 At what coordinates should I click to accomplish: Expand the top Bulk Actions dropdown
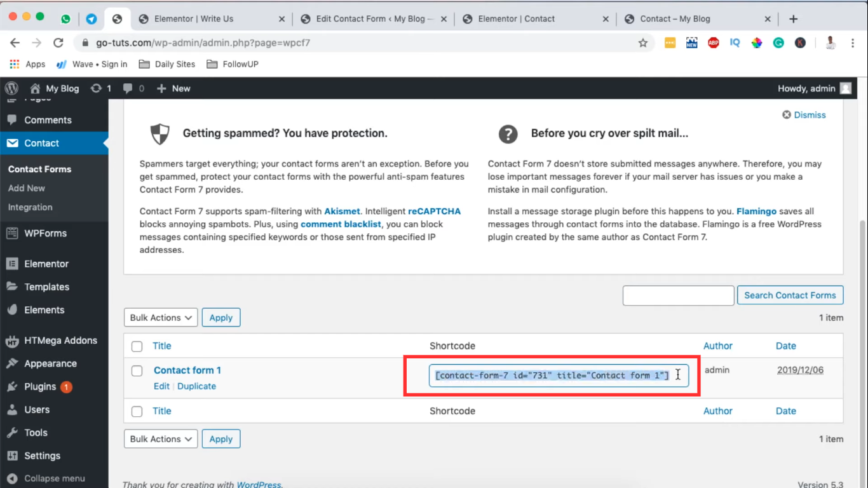coord(161,318)
